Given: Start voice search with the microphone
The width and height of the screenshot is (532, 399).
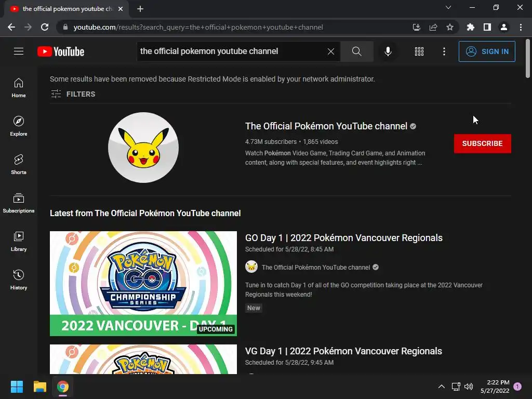Looking at the screenshot, I should [388, 51].
